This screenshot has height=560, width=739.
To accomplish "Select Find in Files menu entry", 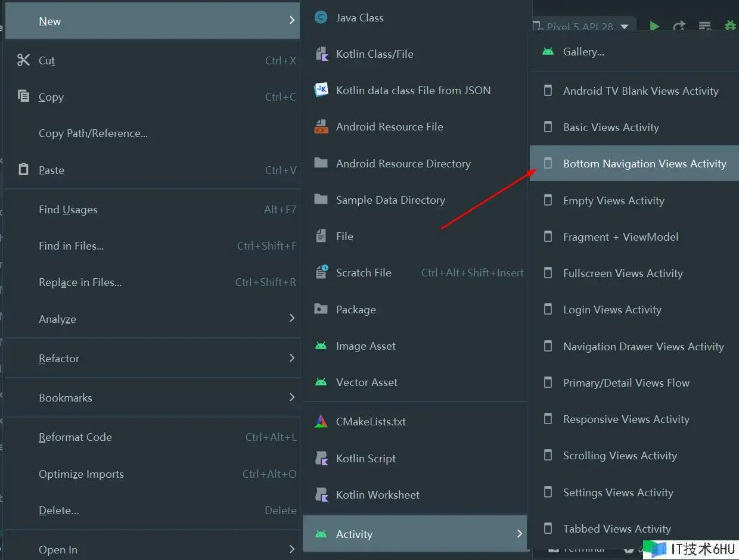I will (x=71, y=246).
